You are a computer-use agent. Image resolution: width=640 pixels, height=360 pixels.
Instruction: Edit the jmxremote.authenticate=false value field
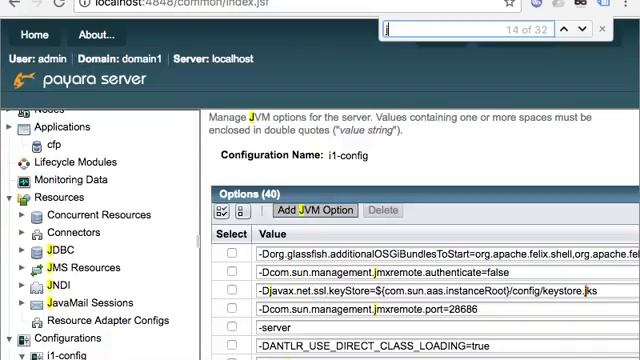click(x=448, y=272)
